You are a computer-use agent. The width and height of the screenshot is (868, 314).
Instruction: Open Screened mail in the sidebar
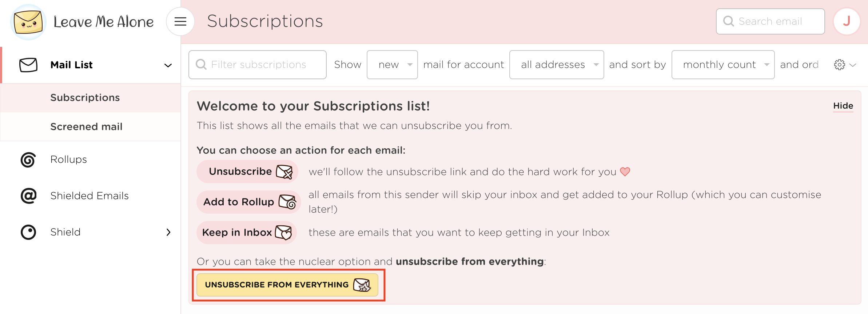point(87,127)
